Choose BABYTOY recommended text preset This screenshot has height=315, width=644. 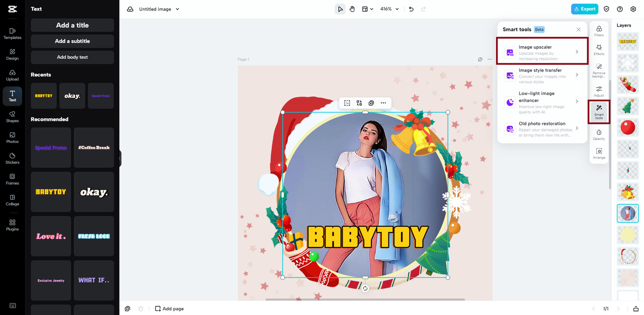pos(51,192)
